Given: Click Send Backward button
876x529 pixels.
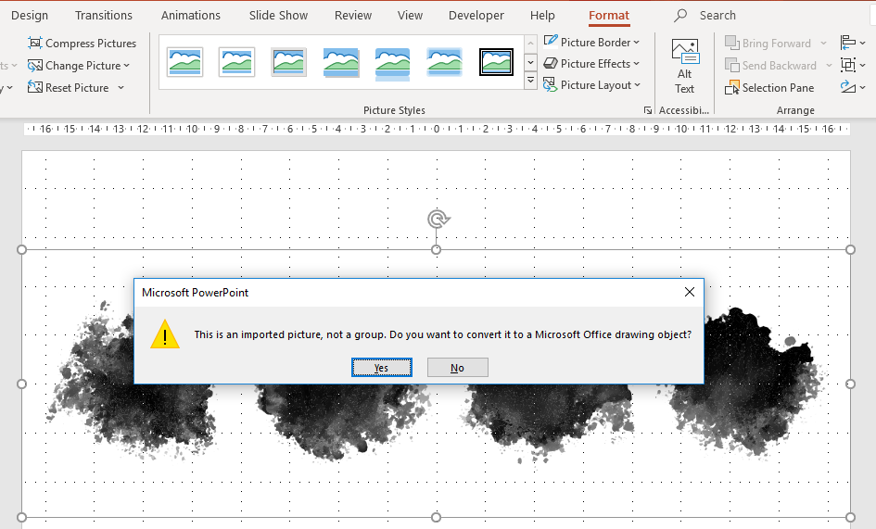Looking at the screenshot, I should click(770, 66).
